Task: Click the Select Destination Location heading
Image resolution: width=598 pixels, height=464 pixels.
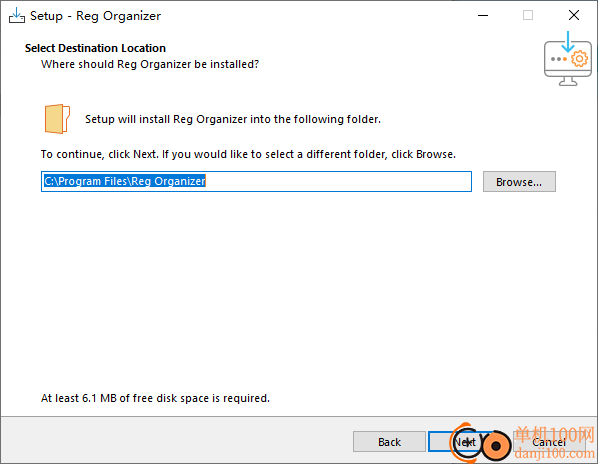Action: pos(95,48)
